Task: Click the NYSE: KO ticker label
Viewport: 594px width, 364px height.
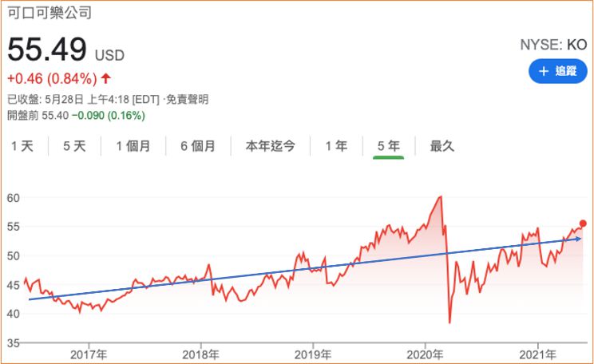Action: pyautogui.click(x=554, y=45)
